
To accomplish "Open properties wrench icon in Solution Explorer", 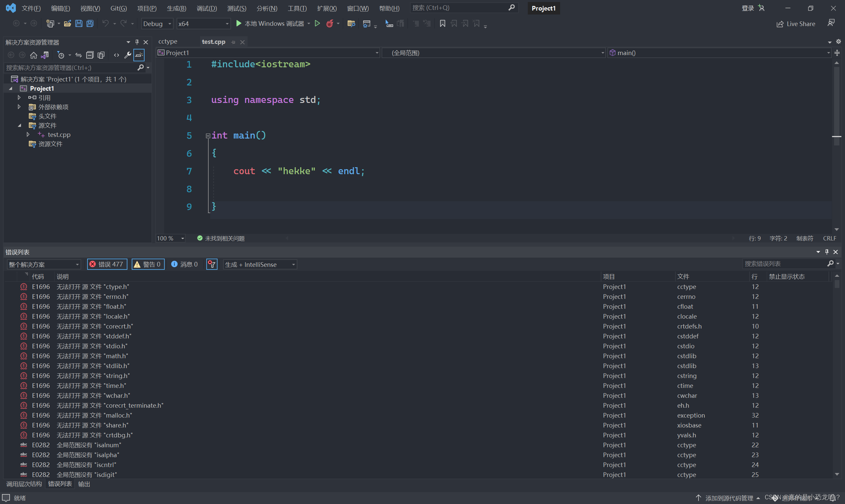I will (x=127, y=55).
